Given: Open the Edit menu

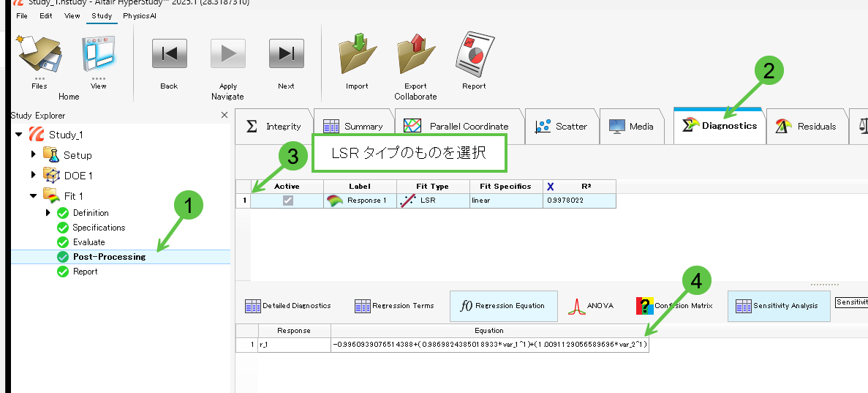Looking at the screenshot, I should [46, 15].
